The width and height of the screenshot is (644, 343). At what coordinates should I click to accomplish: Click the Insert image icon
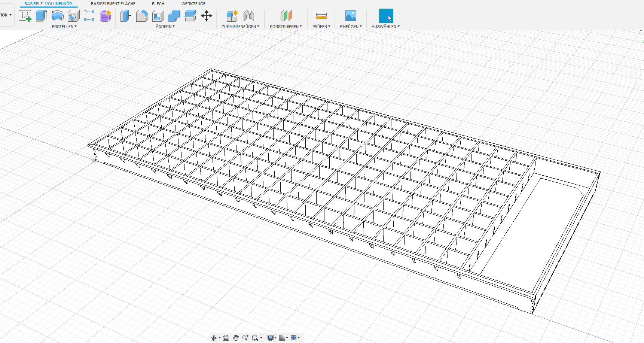click(x=351, y=16)
